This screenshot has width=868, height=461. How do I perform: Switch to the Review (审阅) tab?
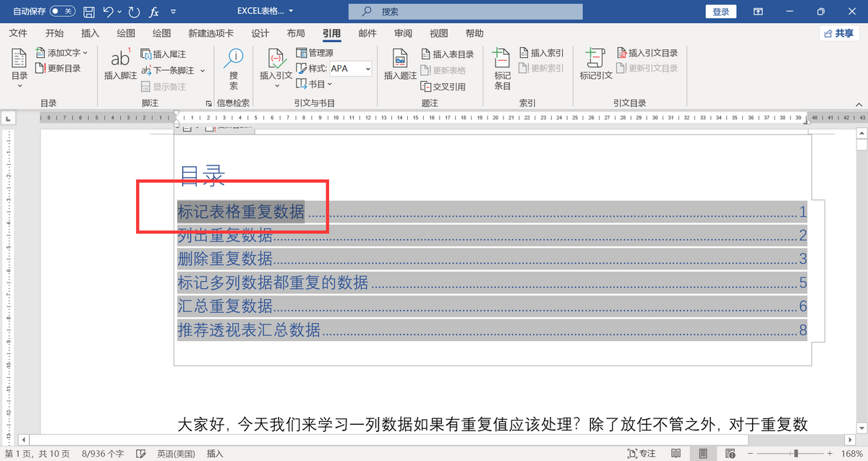click(403, 33)
